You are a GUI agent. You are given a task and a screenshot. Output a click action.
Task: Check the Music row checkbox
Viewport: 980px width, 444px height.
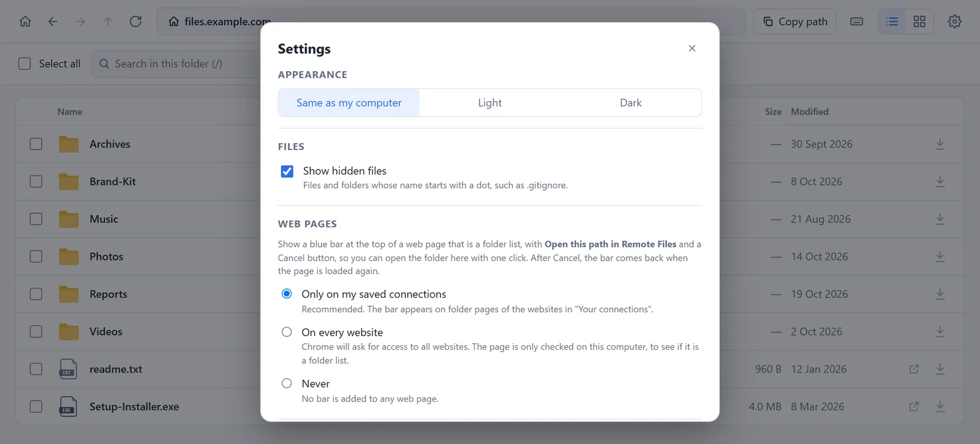[x=36, y=219]
